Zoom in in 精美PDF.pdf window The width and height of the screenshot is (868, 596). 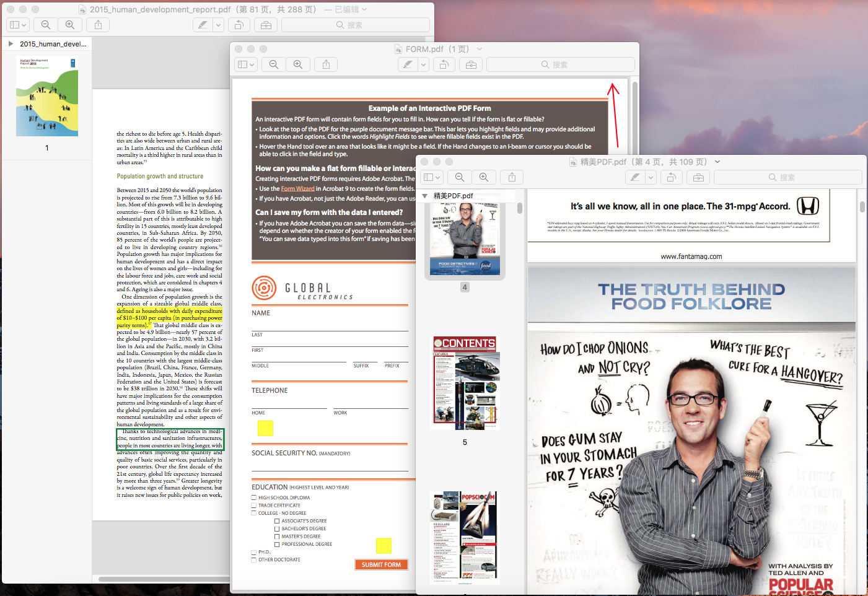coord(484,177)
